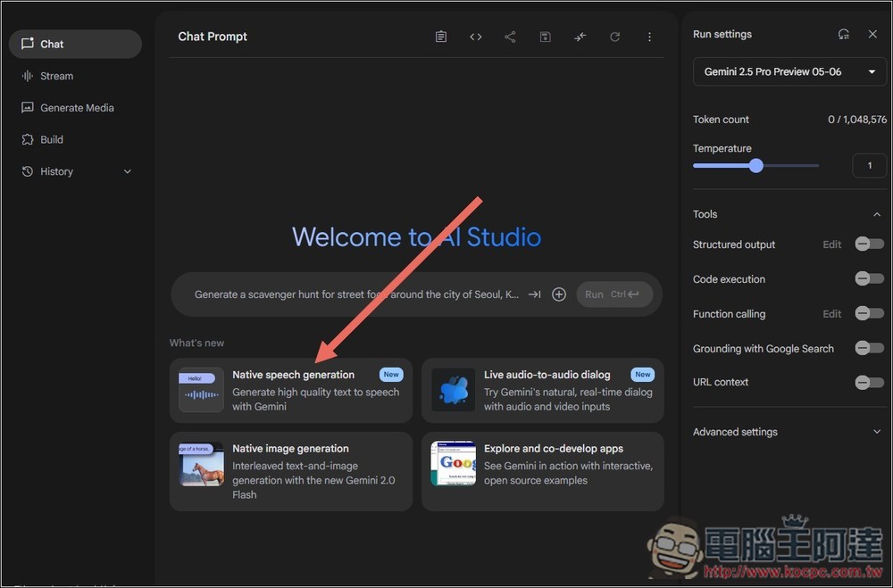
Task: Edit Function calling settings
Action: (x=831, y=314)
